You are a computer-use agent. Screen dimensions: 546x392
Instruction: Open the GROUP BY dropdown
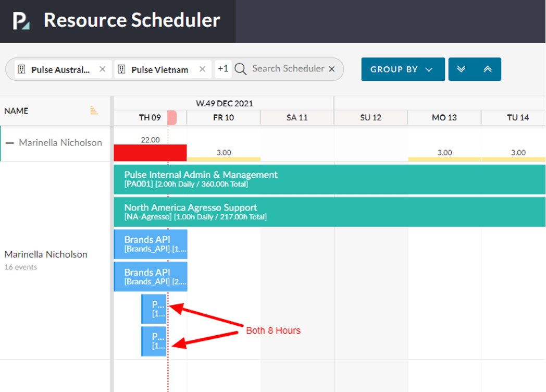point(403,69)
